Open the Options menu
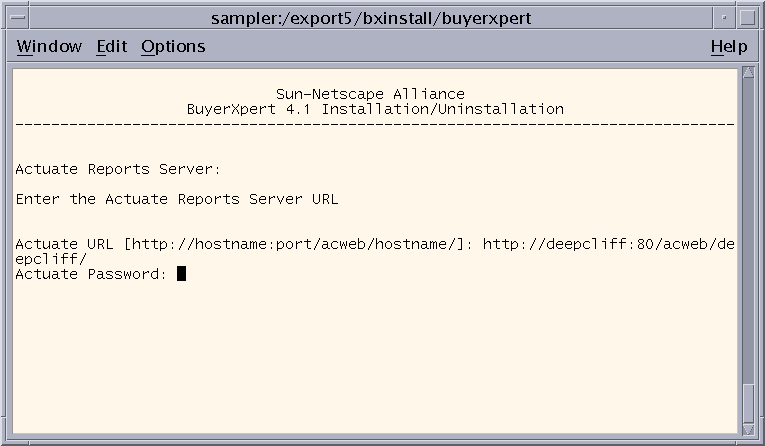765x446 pixels. point(173,47)
